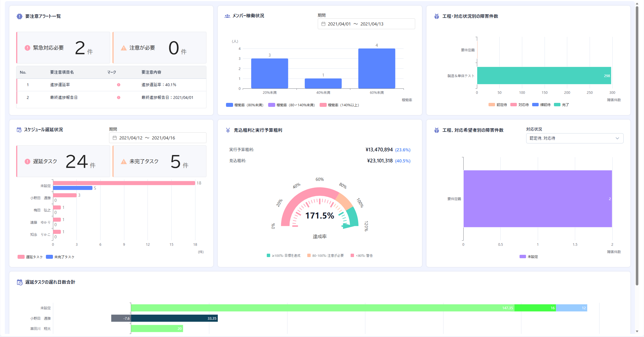644x337 pixels.
Task: Click the alert list gear-badge icon
Action: pyautogui.click(x=19, y=16)
